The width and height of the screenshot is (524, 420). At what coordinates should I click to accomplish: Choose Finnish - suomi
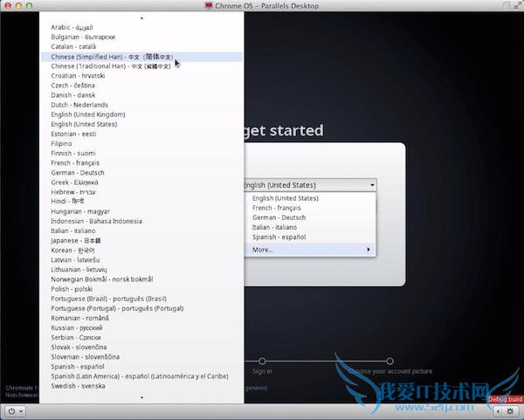(x=141, y=154)
